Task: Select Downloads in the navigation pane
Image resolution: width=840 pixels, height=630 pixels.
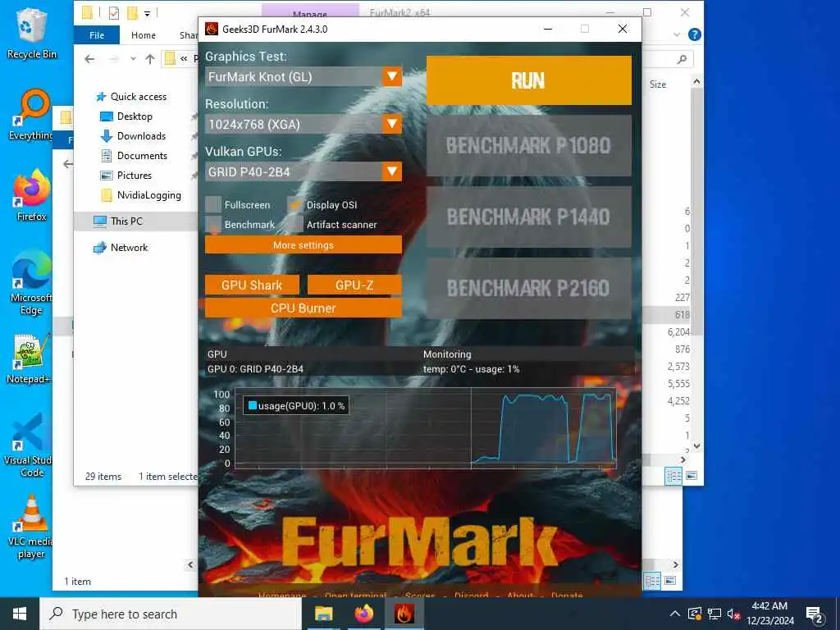Action: tap(141, 136)
